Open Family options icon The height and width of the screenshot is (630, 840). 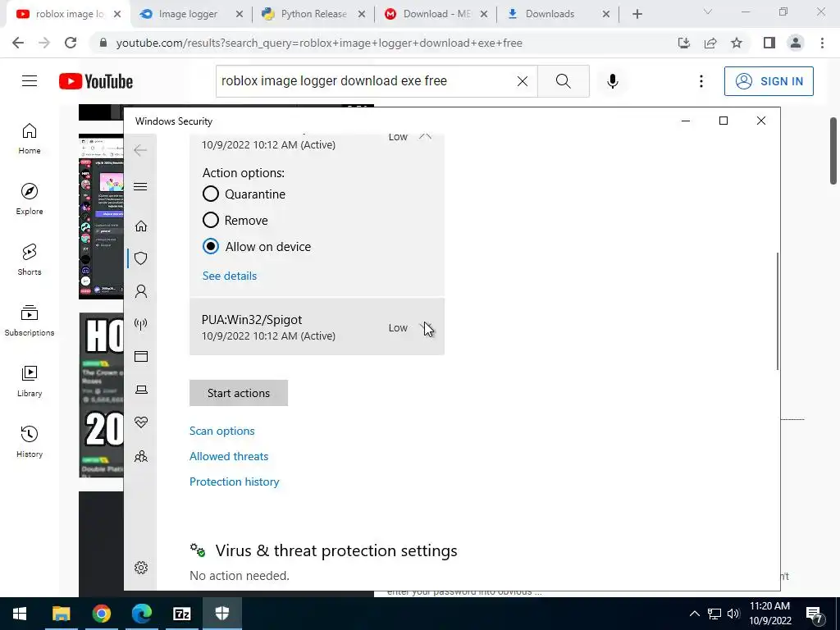pyautogui.click(x=141, y=456)
